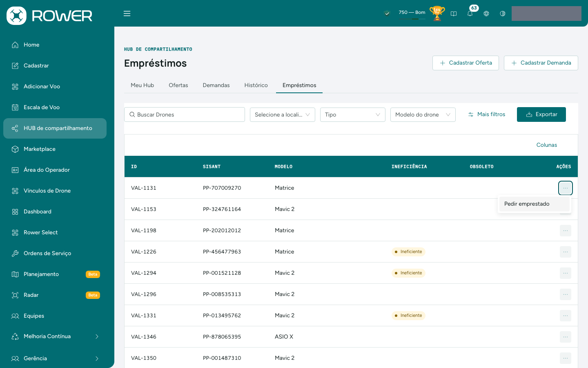
Task: Open the trophy achievements icon
Action: coord(437,13)
